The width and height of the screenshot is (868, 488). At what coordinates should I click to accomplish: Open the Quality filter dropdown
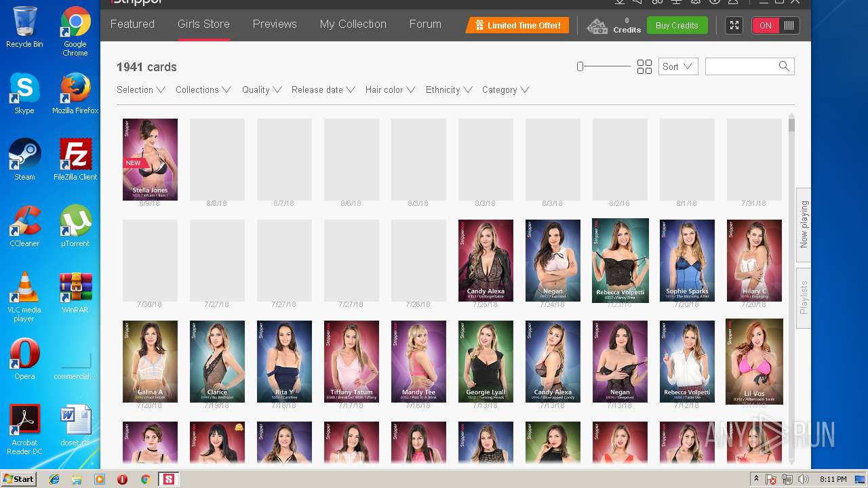[x=262, y=89]
